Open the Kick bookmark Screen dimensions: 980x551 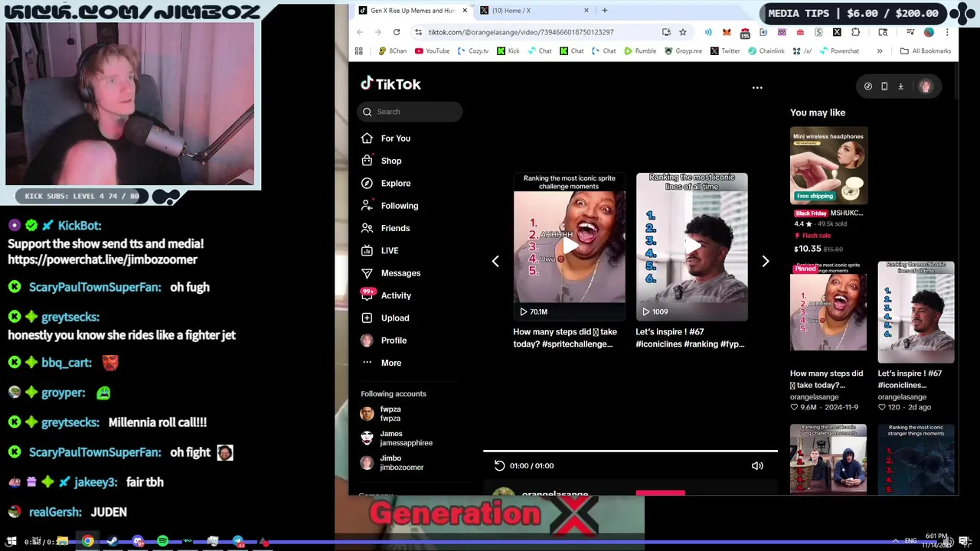(508, 51)
